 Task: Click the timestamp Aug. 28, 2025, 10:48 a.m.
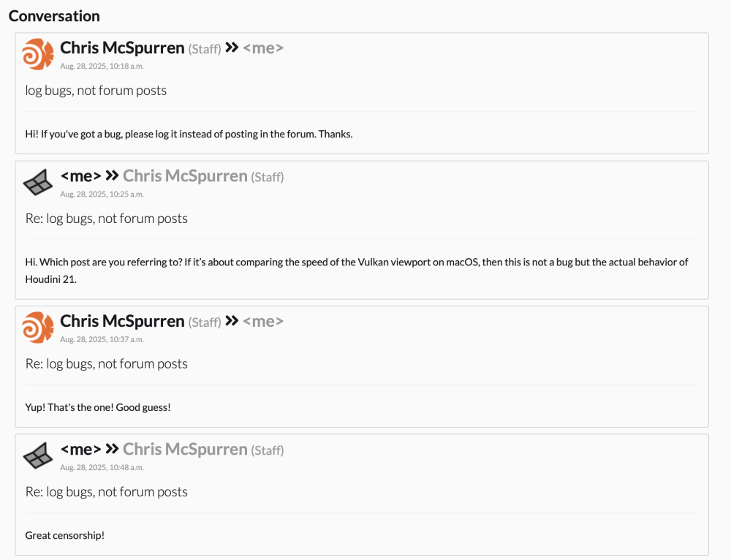tap(102, 468)
